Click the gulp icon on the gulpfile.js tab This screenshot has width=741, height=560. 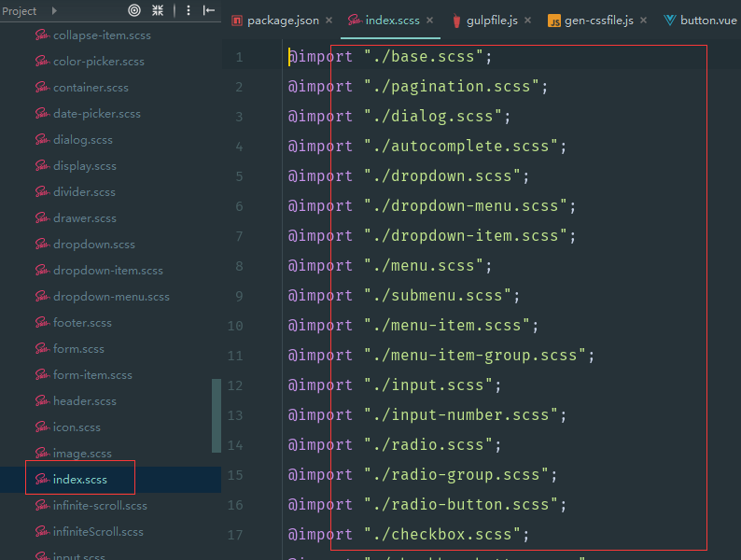point(456,21)
